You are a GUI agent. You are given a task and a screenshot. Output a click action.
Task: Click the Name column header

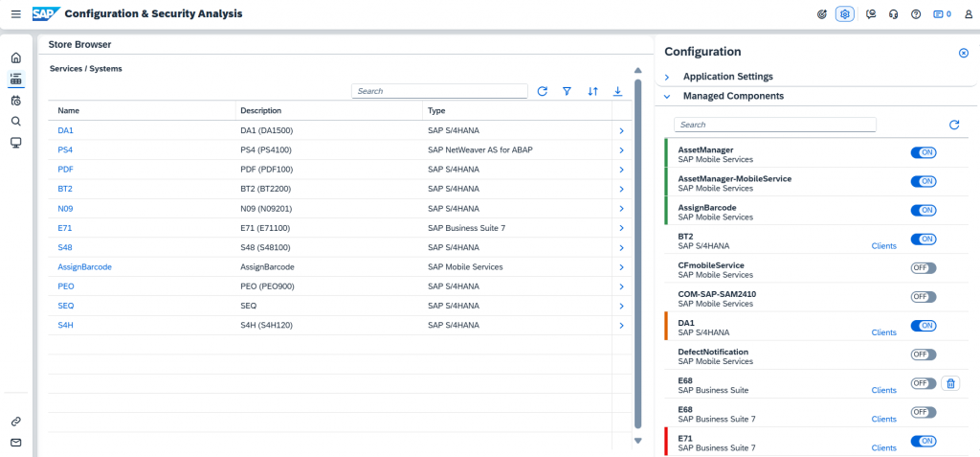click(x=142, y=111)
